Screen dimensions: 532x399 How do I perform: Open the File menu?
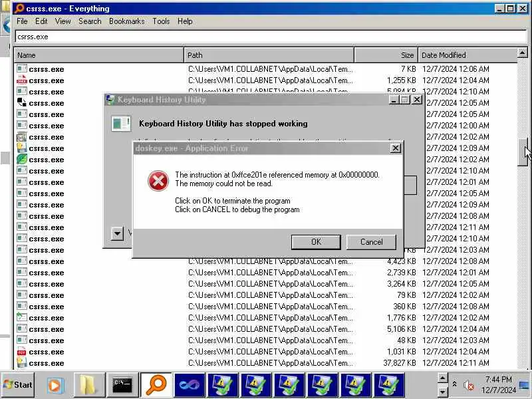(22, 21)
